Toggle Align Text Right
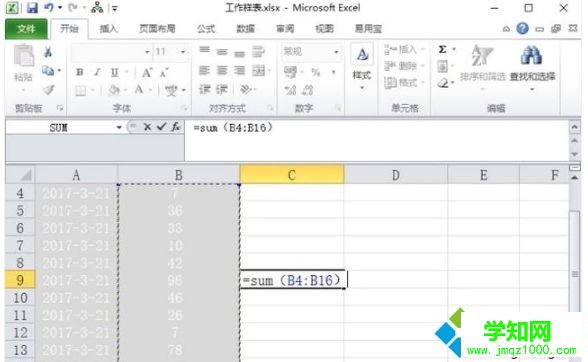 pyautogui.click(x=239, y=70)
